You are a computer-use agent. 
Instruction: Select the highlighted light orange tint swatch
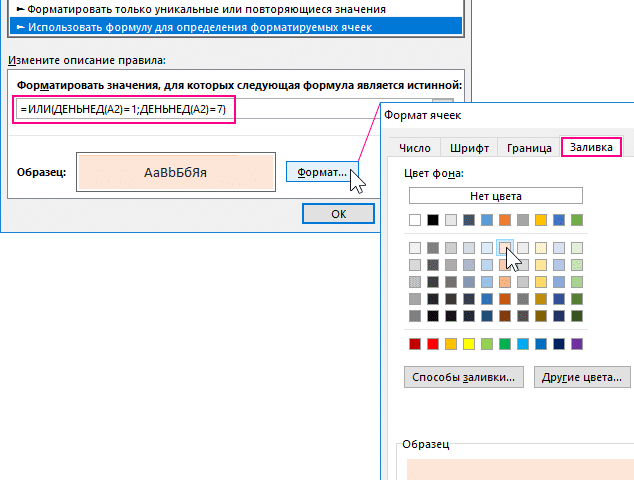tap(505, 247)
